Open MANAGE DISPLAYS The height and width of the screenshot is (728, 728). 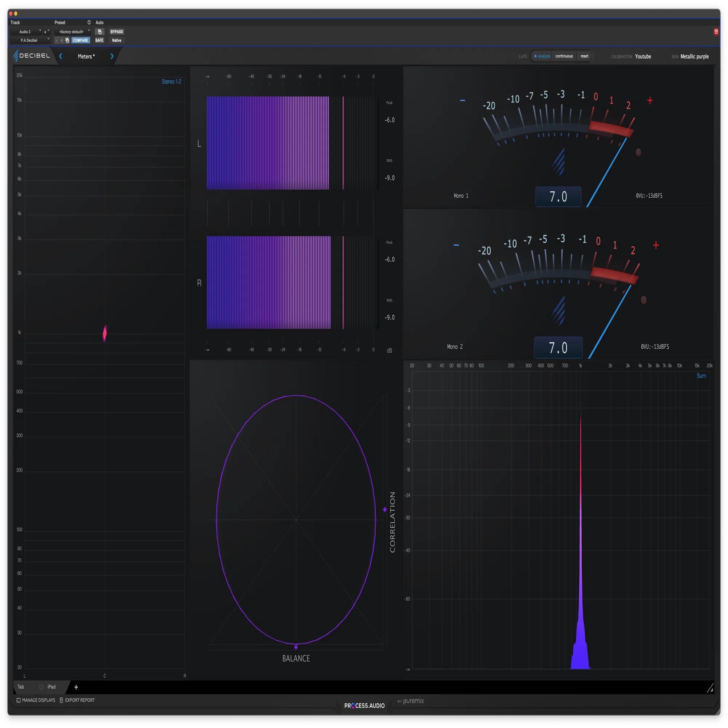36,700
